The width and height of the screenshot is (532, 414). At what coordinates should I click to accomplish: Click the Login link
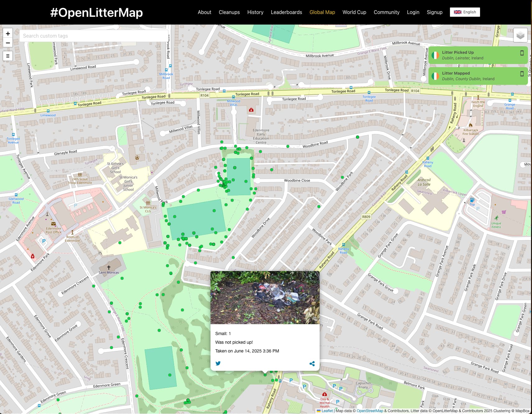click(413, 12)
